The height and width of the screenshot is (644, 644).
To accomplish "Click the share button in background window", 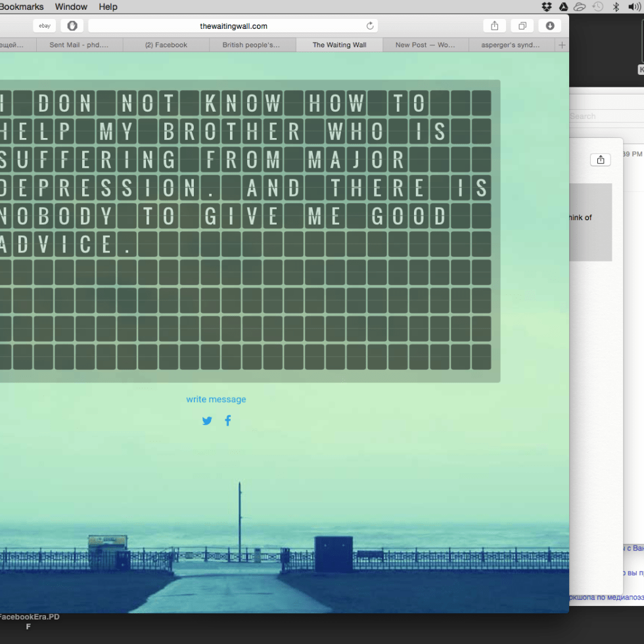I will [x=601, y=160].
